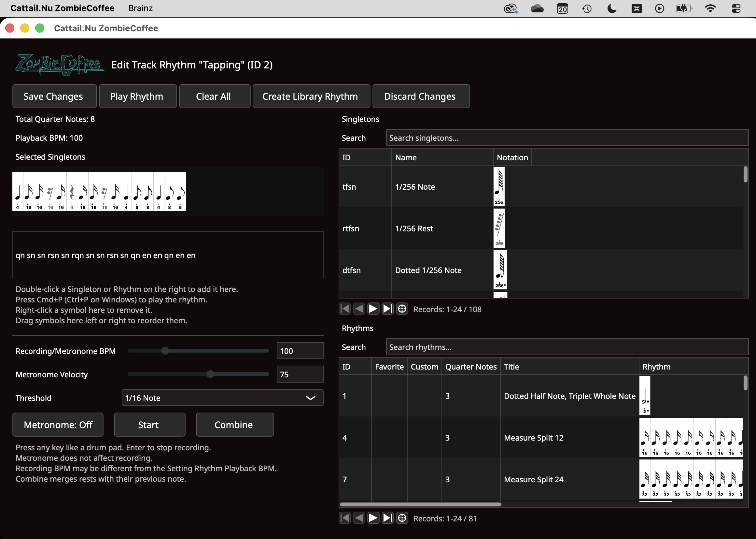Select Measure Split 12 rhythm row
756x539 pixels.
pyautogui.click(x=540, y=437)
